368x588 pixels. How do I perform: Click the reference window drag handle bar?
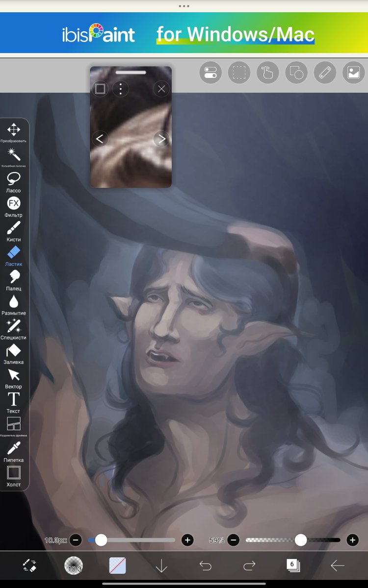[131, 73]
